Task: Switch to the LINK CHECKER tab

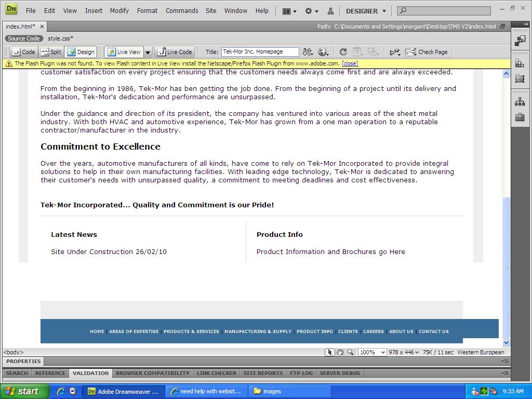Action: (x=217, y=373)
